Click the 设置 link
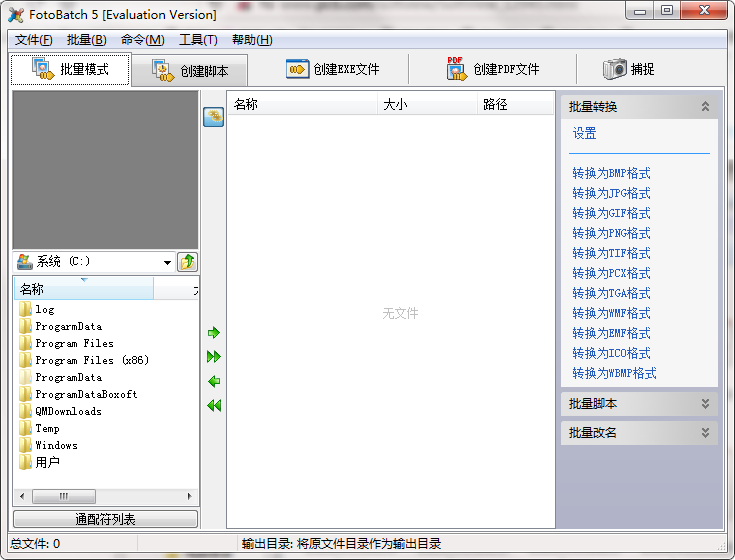 point(584,134)
